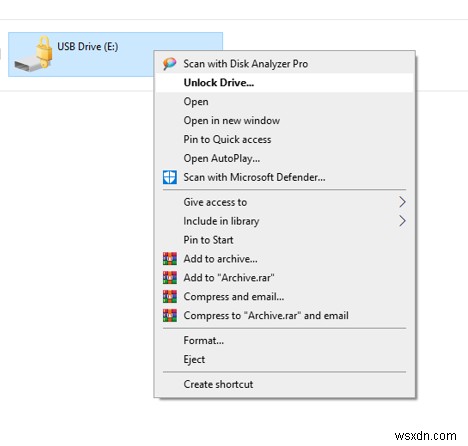Click WinRAR icon beside Add to archive...
The height and width of the screenshot is (446, 468).
[x=170, y=259]
